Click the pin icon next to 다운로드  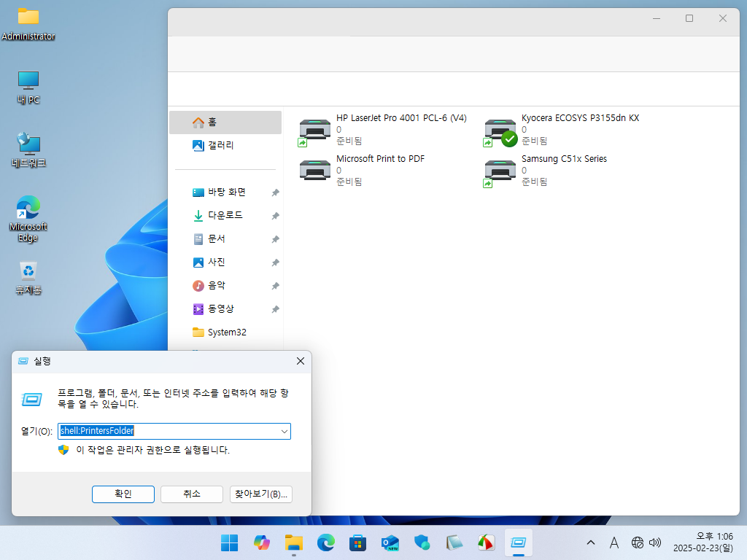[275, 216]
